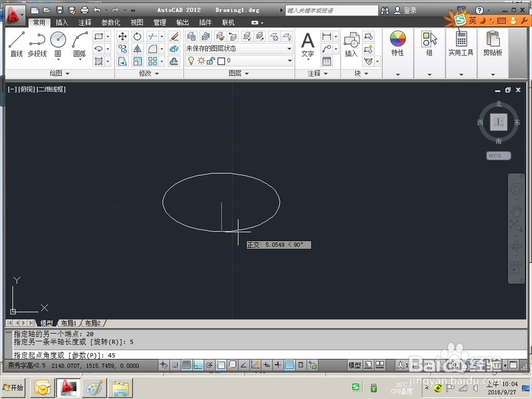Switch to the View (视图) ribbon tab

(x=137, y=22)
